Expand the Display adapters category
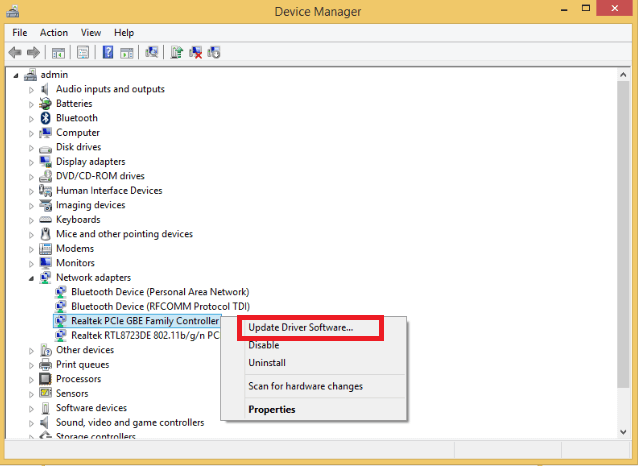The width and height of the screenshot is (638, 466). [x=31, y=162]
